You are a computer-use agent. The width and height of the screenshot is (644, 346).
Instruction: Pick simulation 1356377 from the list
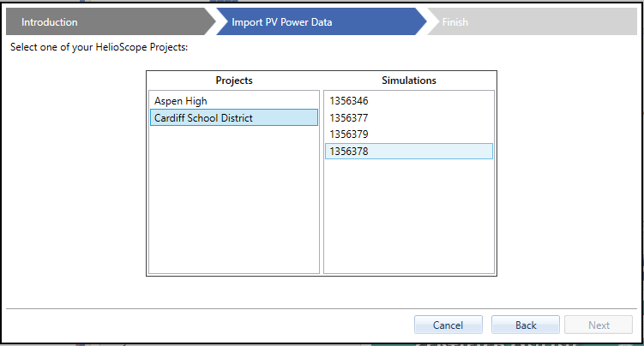coord(348,118)
